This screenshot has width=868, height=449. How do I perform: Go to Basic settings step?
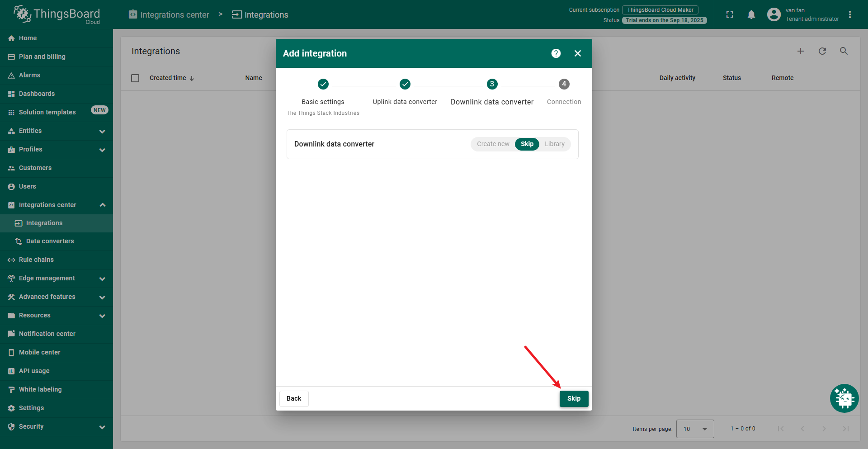(323, 97)
